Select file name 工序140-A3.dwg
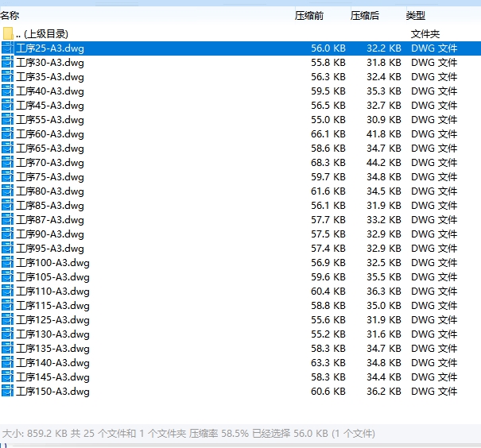The image size is (481, 448). click(52, 363)
